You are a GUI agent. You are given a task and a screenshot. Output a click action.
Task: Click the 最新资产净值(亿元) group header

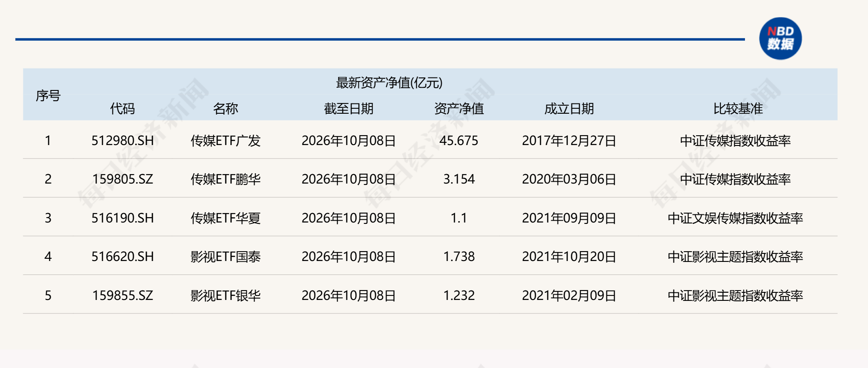(389, 82)
